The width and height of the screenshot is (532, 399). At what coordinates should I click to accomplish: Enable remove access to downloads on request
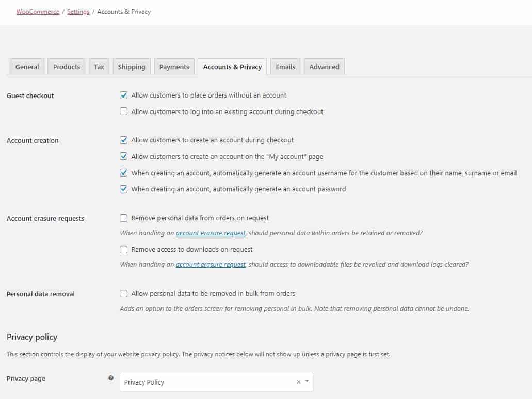pos(123,250)
